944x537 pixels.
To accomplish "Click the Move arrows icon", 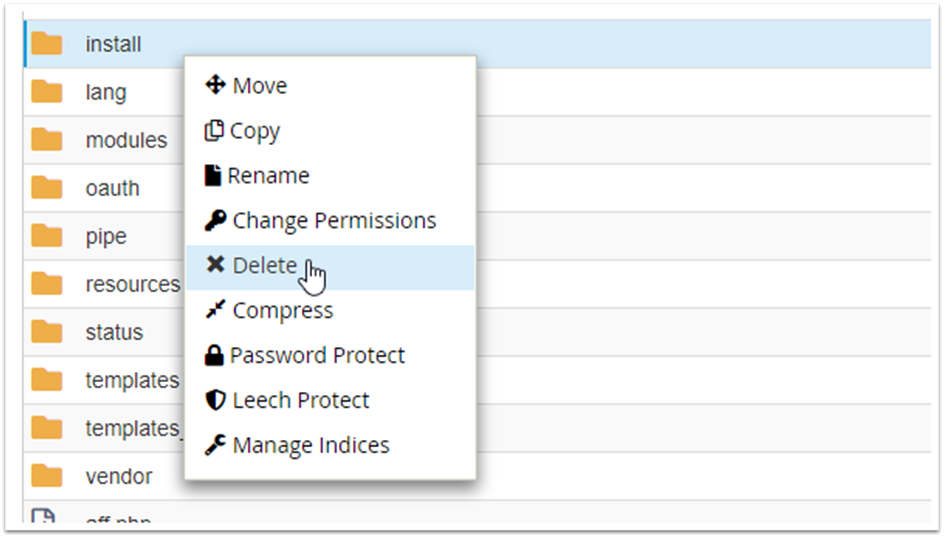I will [215, 86].
